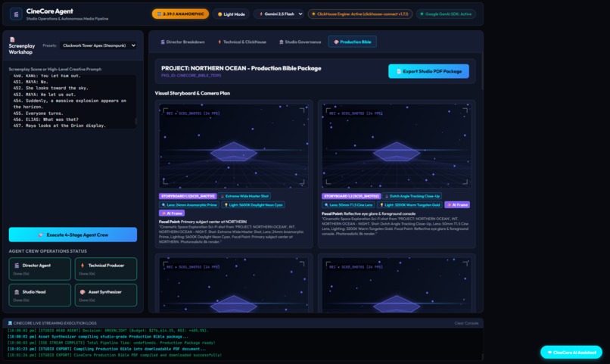
Task: Click AI Frame button under Storyboard 1.2
Action: [457, 205]
